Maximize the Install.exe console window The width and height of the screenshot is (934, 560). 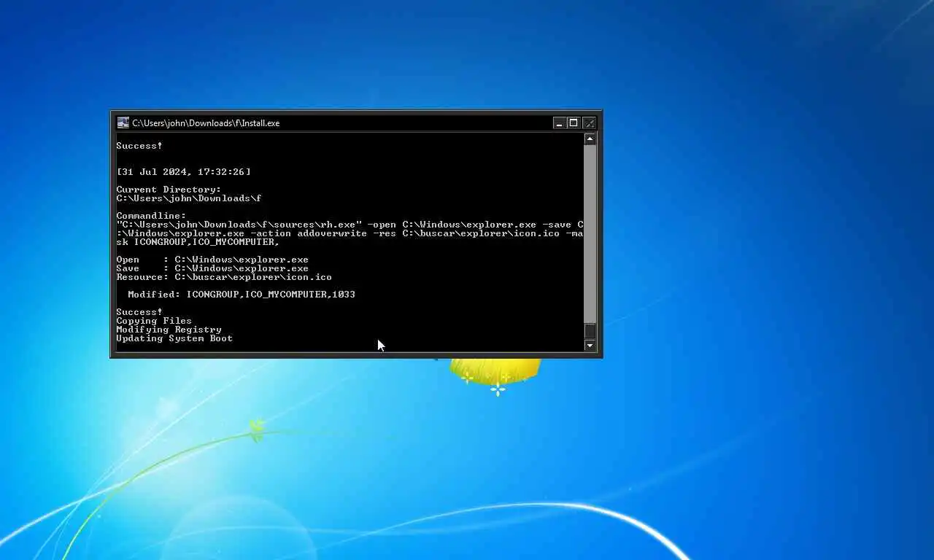pyautogui.click(x=574, y=123)
